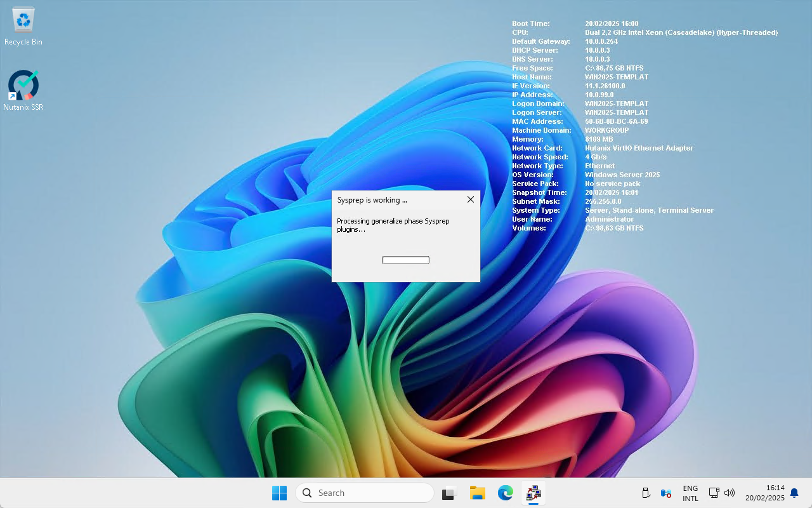This screenshot has width=812, height=508.
Task: Select the running Sysprep taskbar icon
Action: click(x=534, y=493)
